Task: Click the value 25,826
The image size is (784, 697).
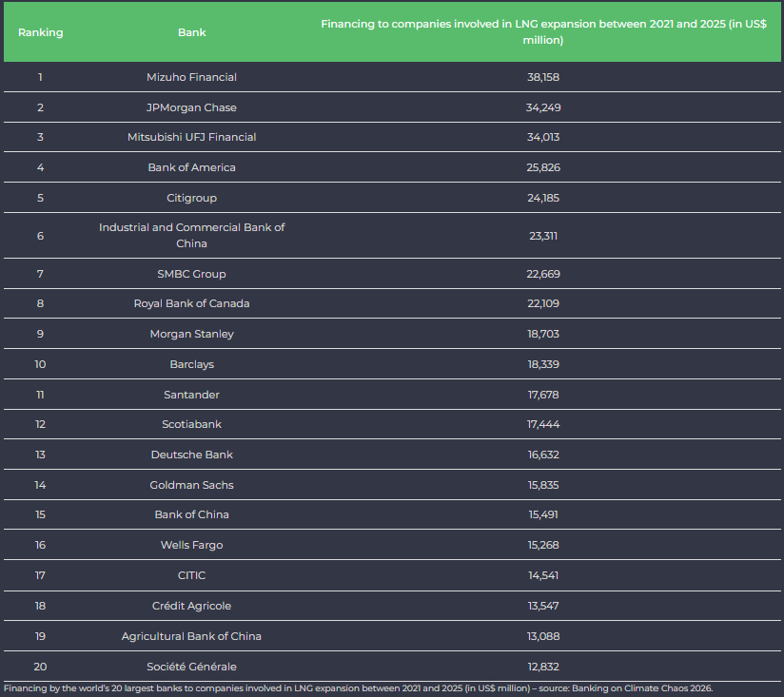Action: [x=543, y=167]
